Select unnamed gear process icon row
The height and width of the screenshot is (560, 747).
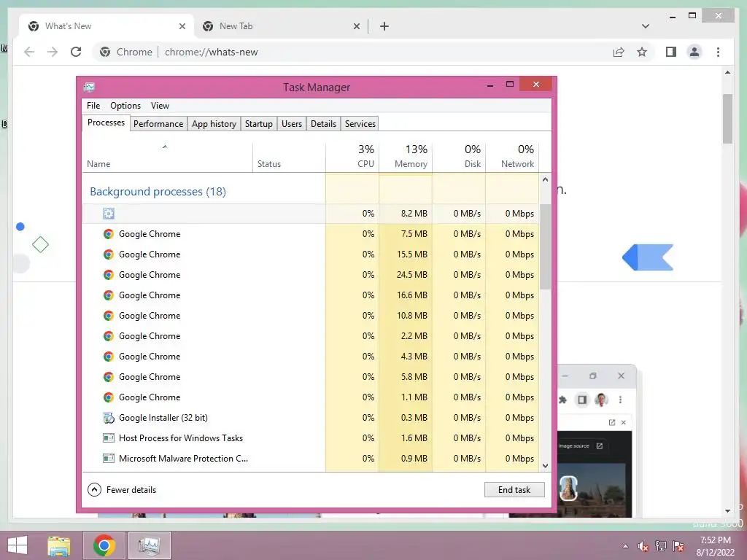pyautogui.click(x=109, y=214)
